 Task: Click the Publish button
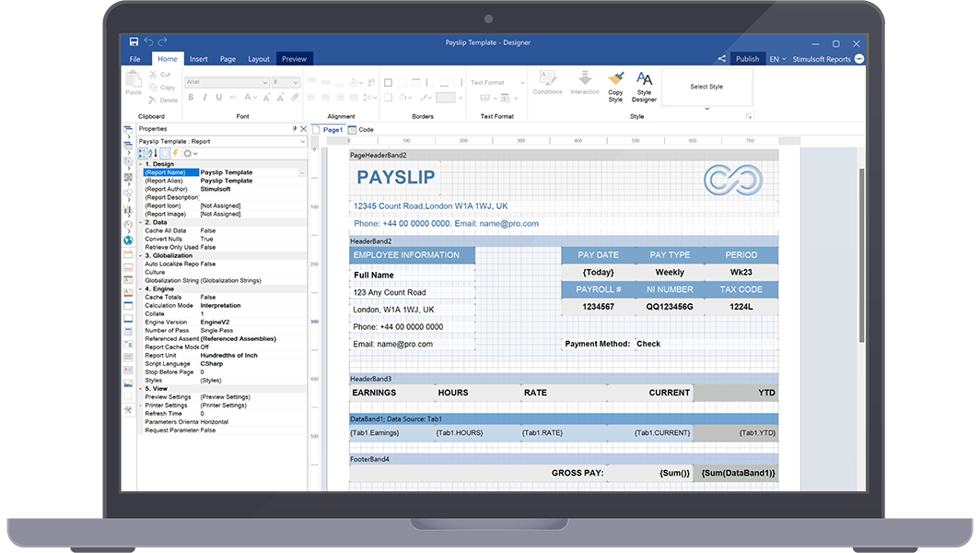coord(747,58)
